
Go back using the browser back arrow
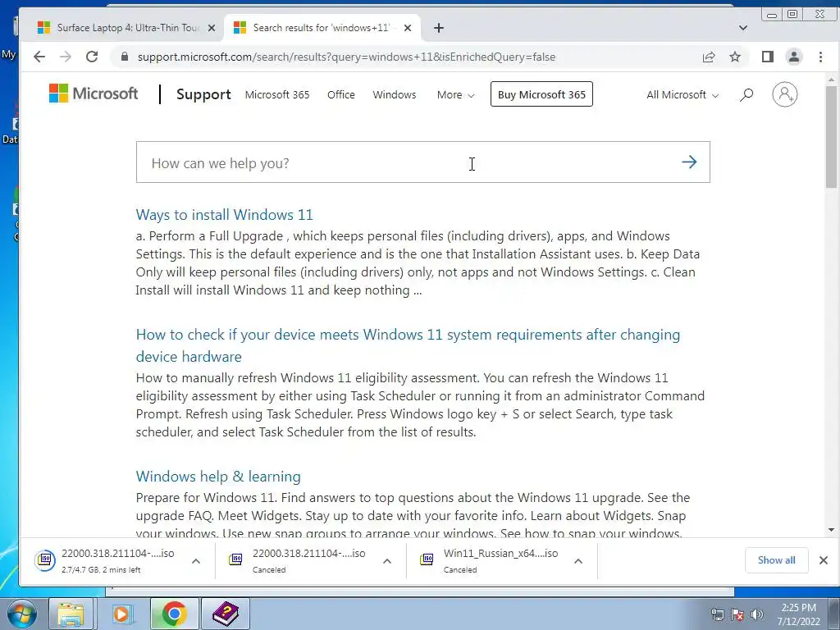(x=39, y=57)
